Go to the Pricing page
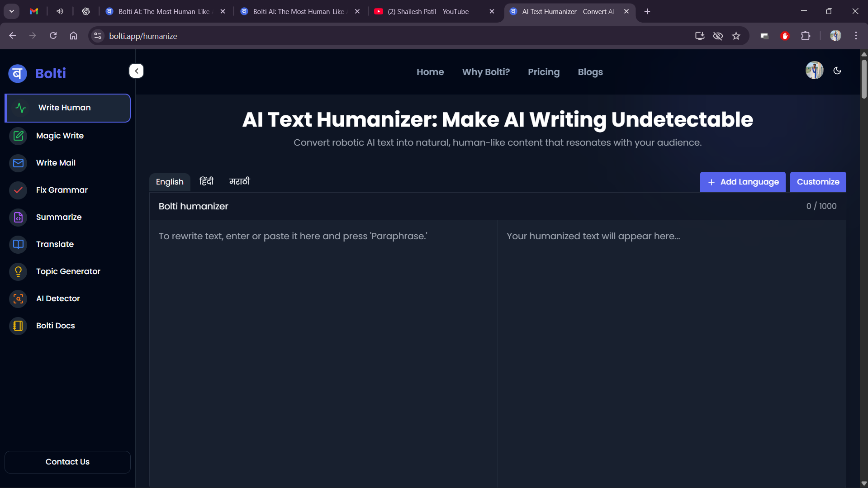This screenshot has width=868, height=488. (543, 72)
